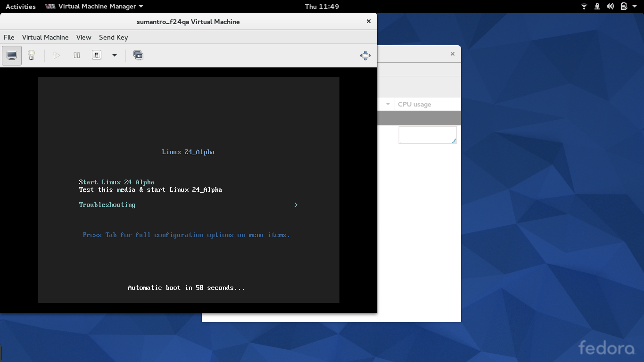Open system menu dropdown arrow

point(635,7)
